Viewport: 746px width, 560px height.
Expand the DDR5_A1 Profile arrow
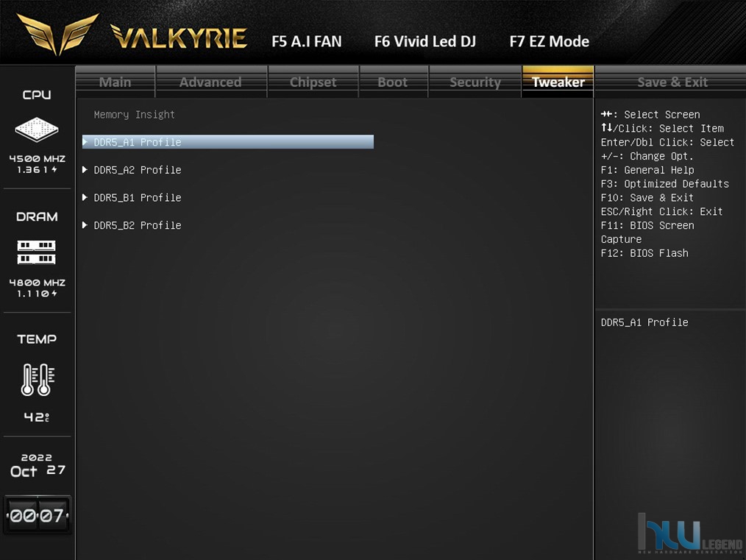click(85, 142)
